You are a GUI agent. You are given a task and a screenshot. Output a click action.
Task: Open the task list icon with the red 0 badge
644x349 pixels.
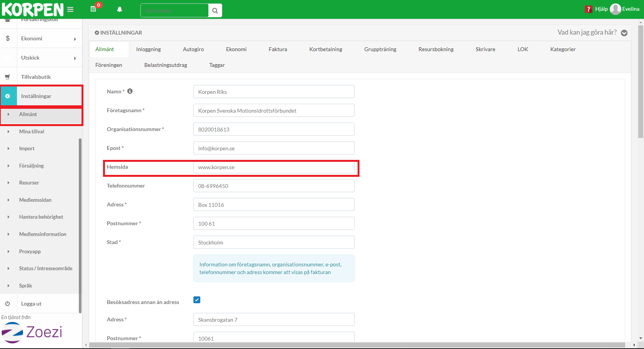93,9
